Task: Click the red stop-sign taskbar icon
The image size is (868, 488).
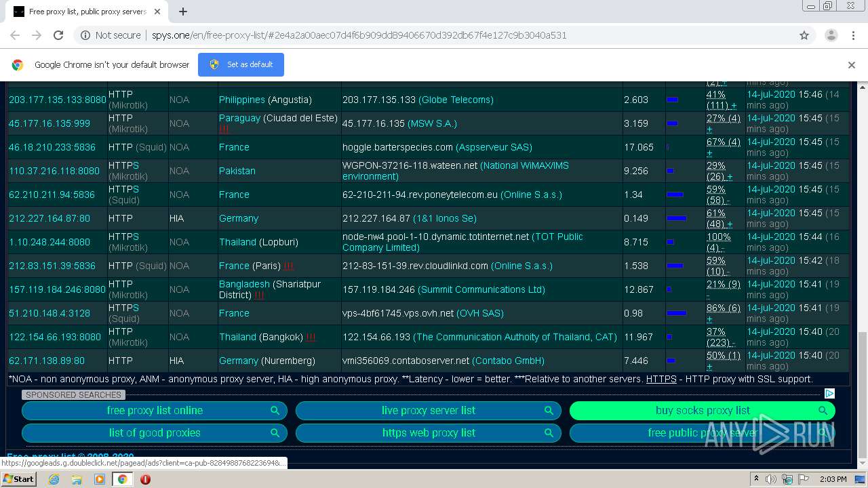Action: tap(145, 479)
